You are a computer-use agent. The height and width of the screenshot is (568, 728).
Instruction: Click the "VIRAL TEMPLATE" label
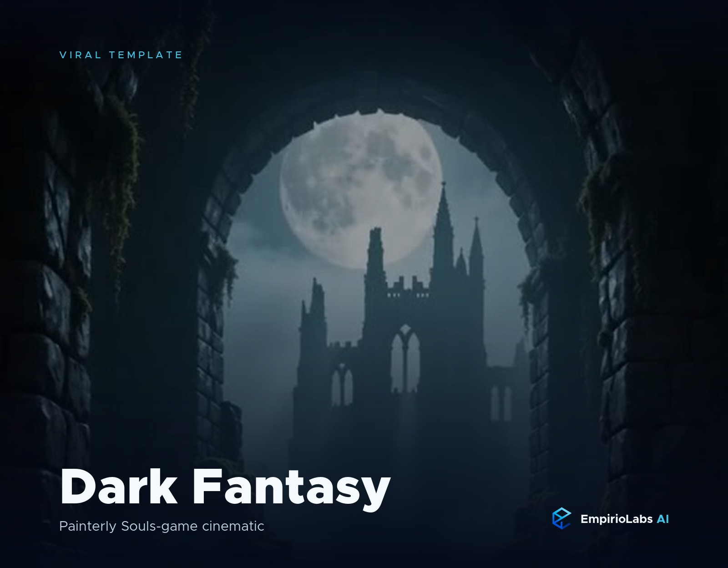click(121, 55)
